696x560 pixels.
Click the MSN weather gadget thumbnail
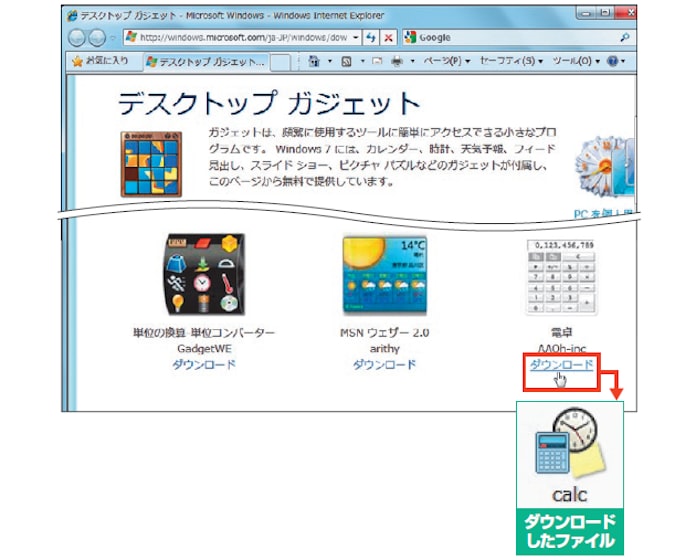[x=385, y=276]
